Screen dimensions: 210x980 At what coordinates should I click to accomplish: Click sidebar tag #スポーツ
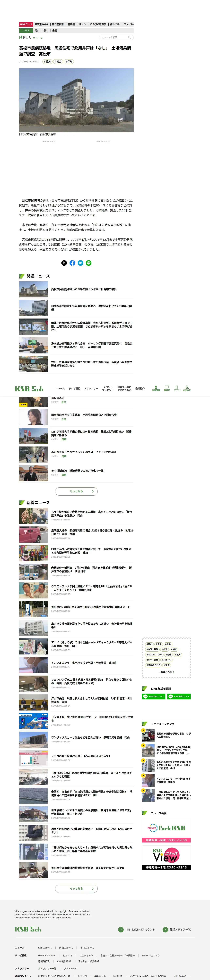coord(166,660)
